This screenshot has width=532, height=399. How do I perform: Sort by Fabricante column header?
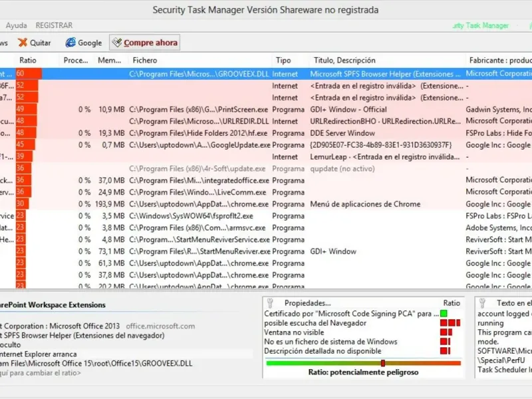click(500, 61)
